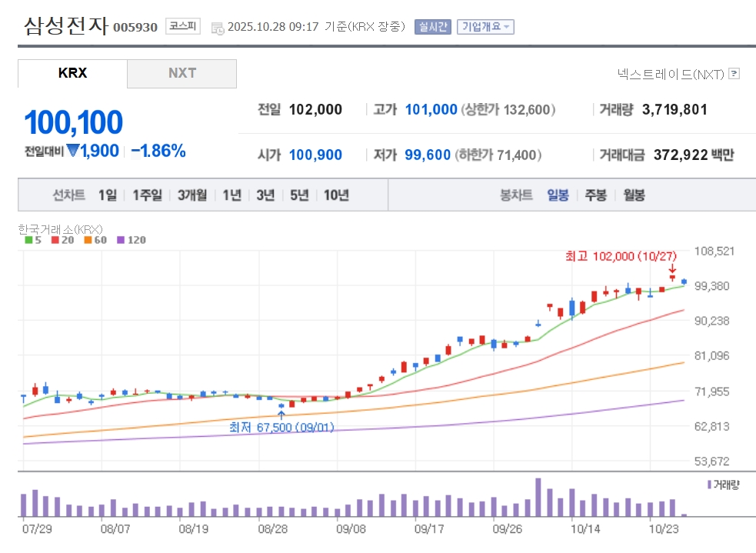The width and height of the screenshot is (756, 553).
Task: Click the 코스피 market badge
Action: (x=183, y=26)
